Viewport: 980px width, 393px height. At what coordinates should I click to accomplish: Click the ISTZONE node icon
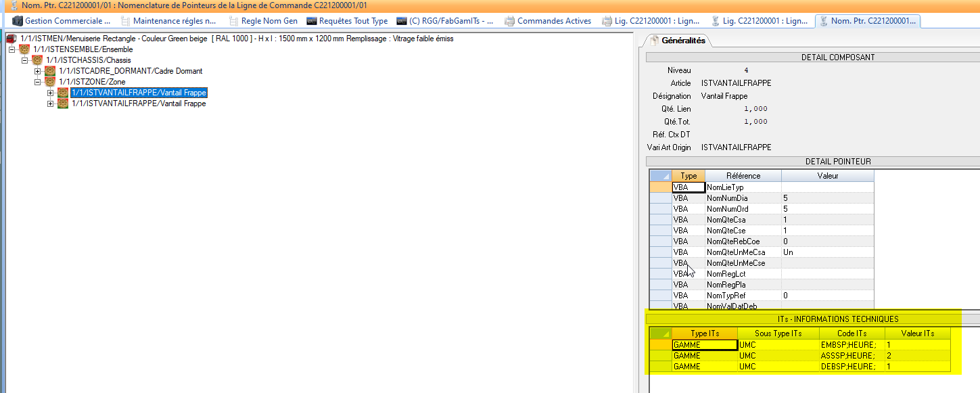50,82
